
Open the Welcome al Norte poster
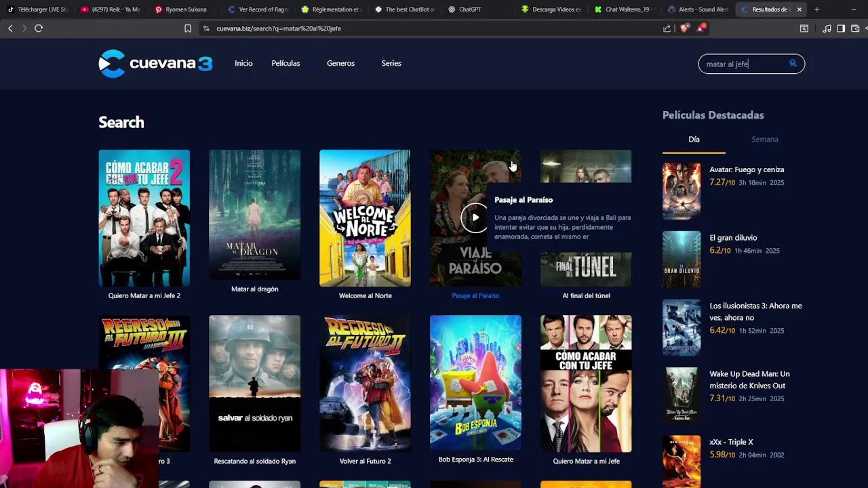pos(365,218)
